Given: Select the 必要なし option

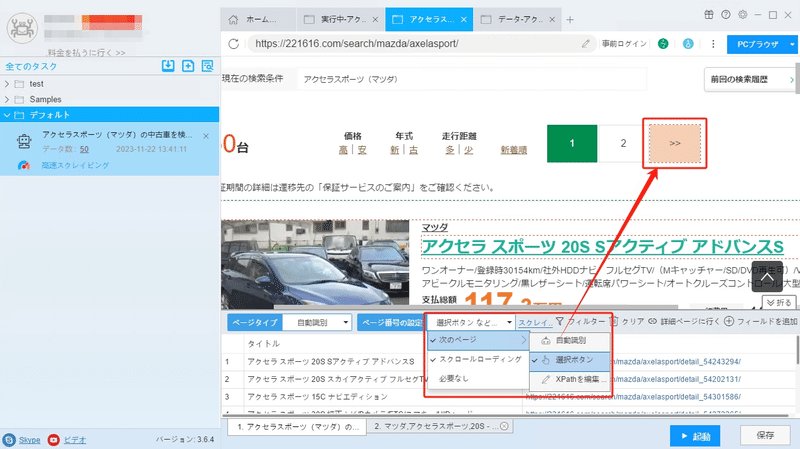Looking at the screenshot, I should pyautogui.click(x=478, y=379).
